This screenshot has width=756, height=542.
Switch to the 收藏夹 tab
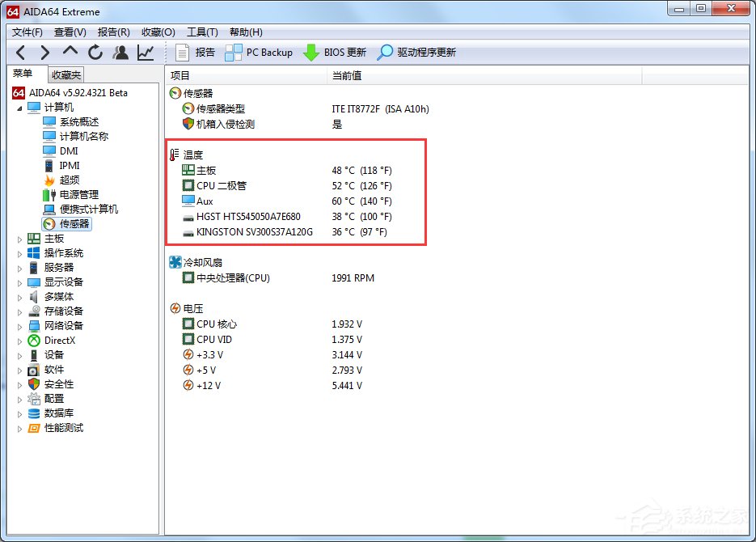(65, 74)
